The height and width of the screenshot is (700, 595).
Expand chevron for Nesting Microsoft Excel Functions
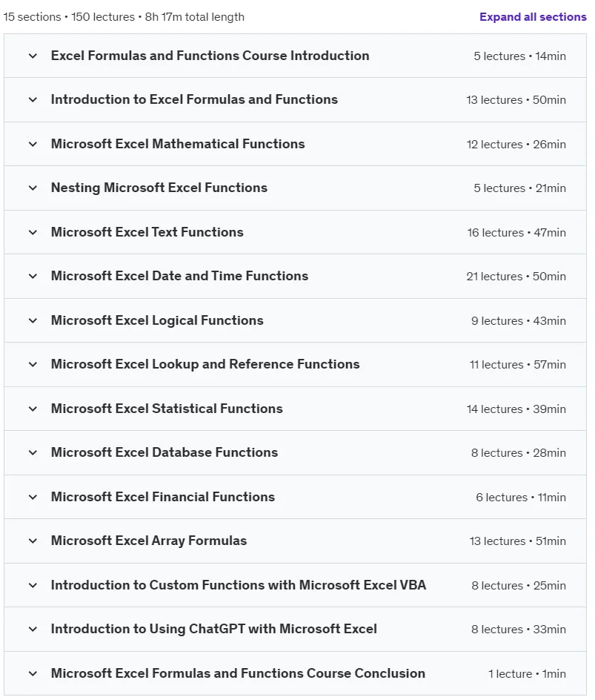[33, 188]
